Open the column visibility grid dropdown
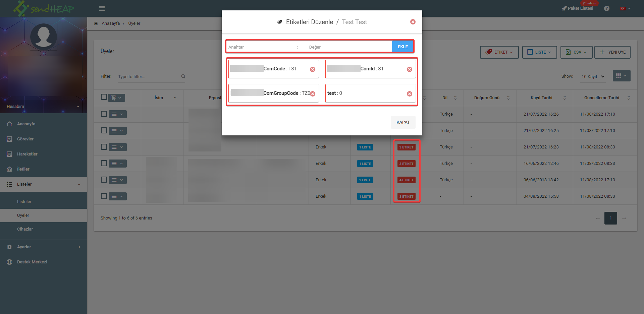The image size is (644, 314). 622,76
